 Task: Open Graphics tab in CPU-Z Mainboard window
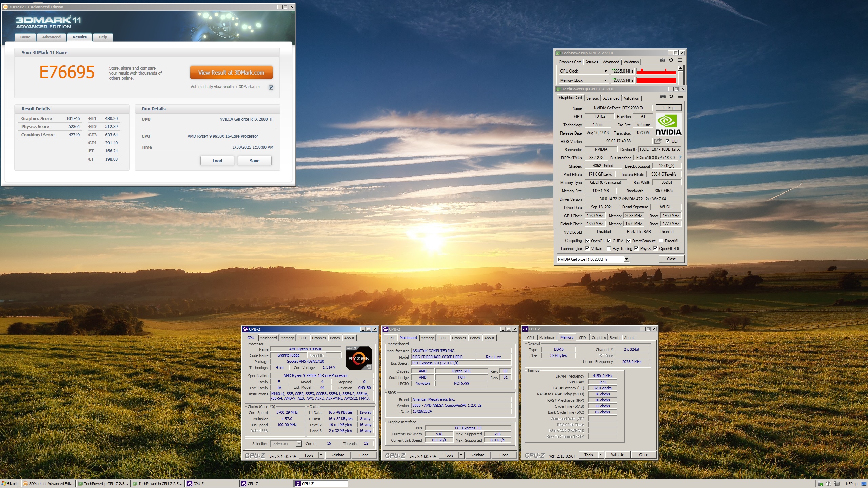(459, 338)
